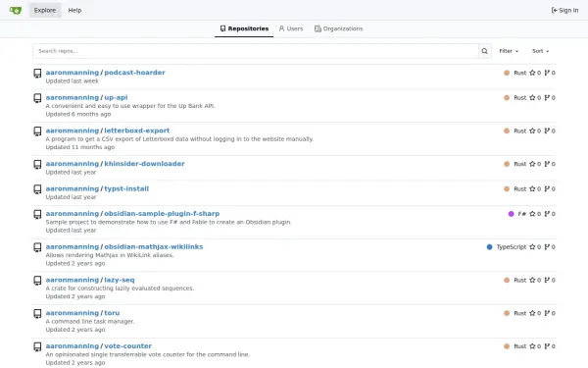Viewport: 588px width, 368px height.
Task: Open the Help menu item
Action: click(74, 10)
